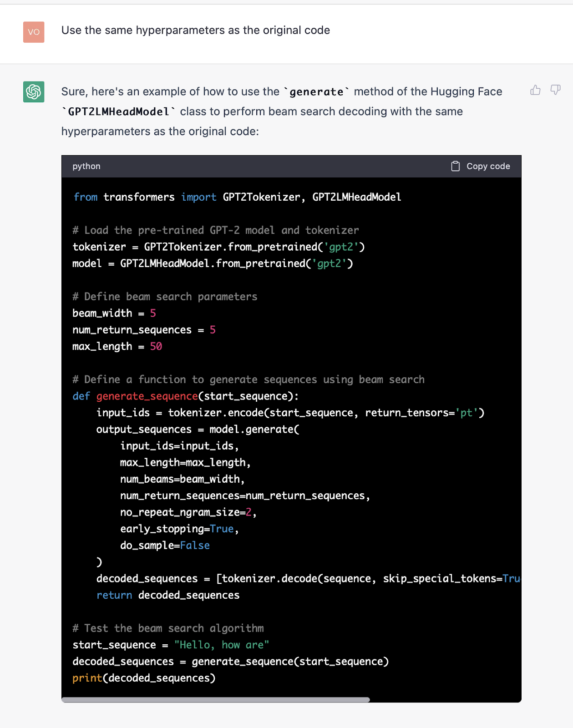Click the line "beam_width = 5"
Viewport: 573px width, 728px height.
click(x=114, y=313)
